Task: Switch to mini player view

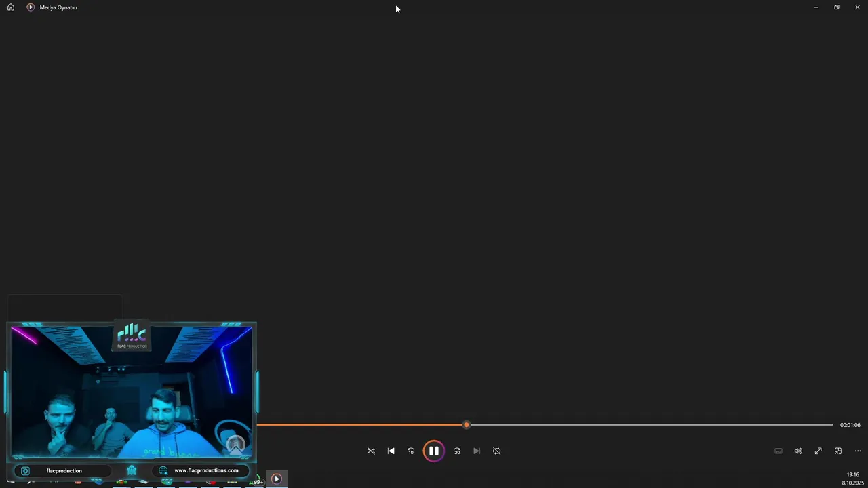Action: tap(838, 451)
